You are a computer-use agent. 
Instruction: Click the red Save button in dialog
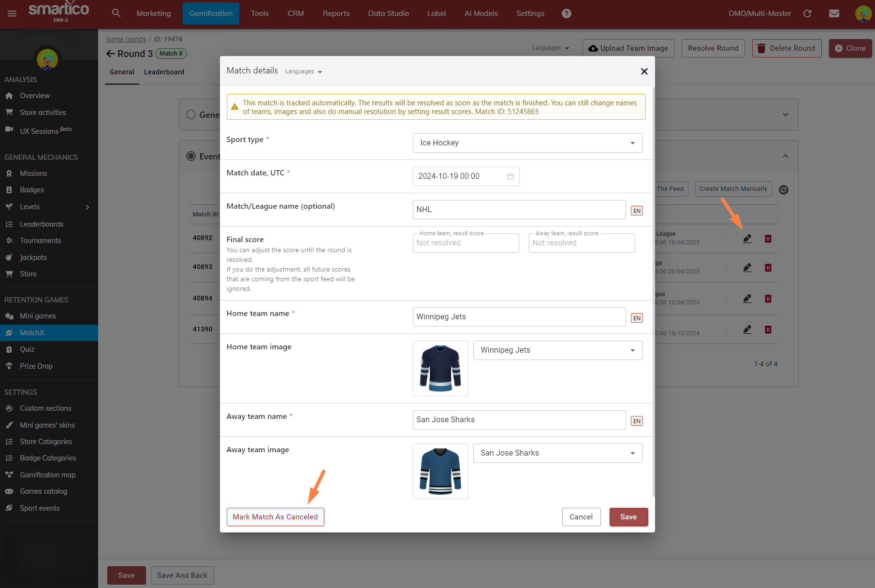click(628, 517)
